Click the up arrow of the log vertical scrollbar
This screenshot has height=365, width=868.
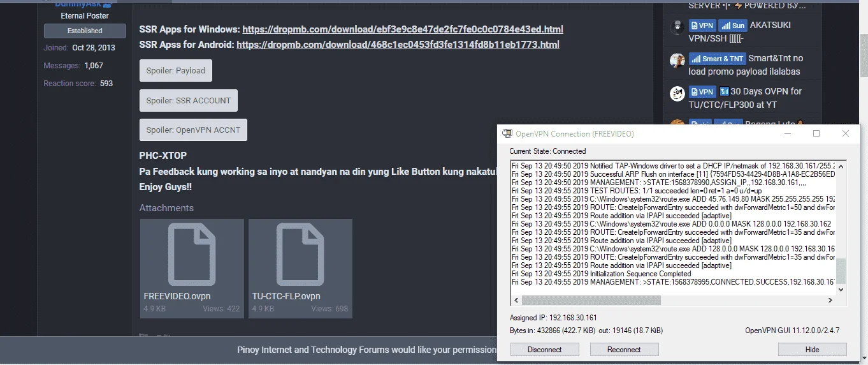tap(841, 166)
